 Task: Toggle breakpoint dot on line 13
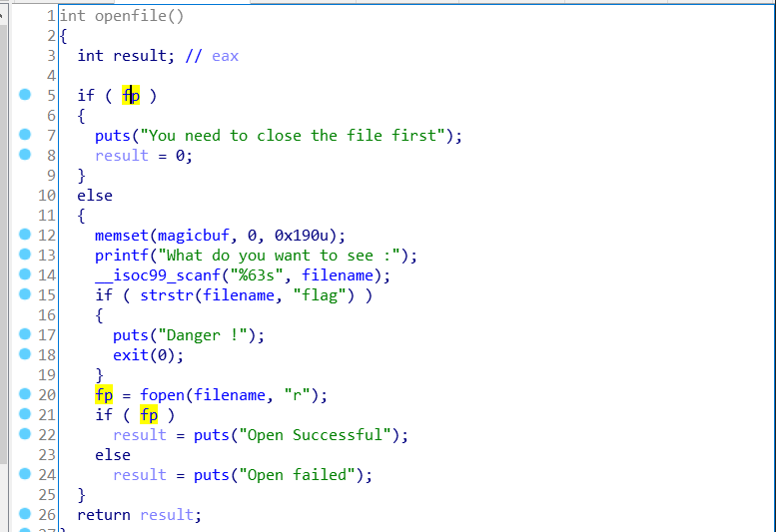(x=25, y=255)
